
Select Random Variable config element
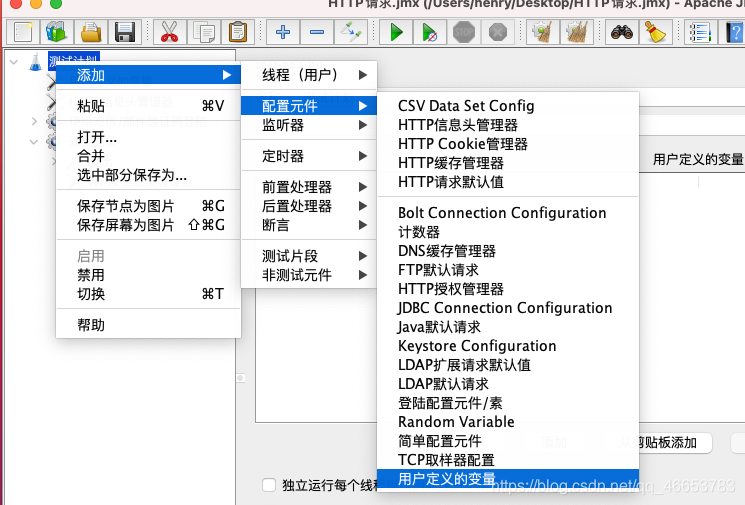click(x=508, y=422)
